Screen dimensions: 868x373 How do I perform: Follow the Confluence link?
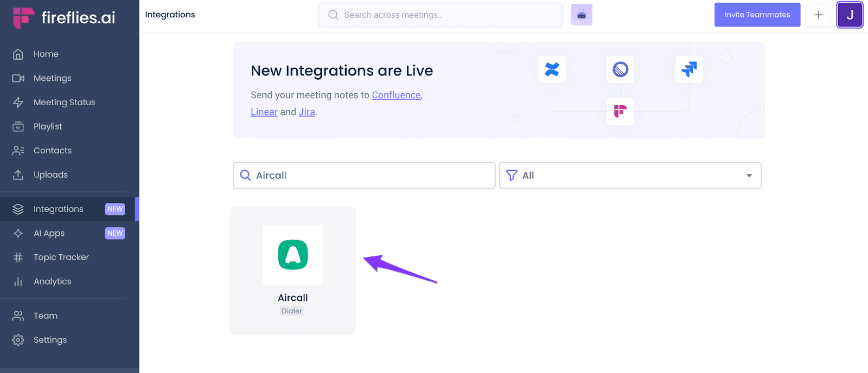[396, 95]
